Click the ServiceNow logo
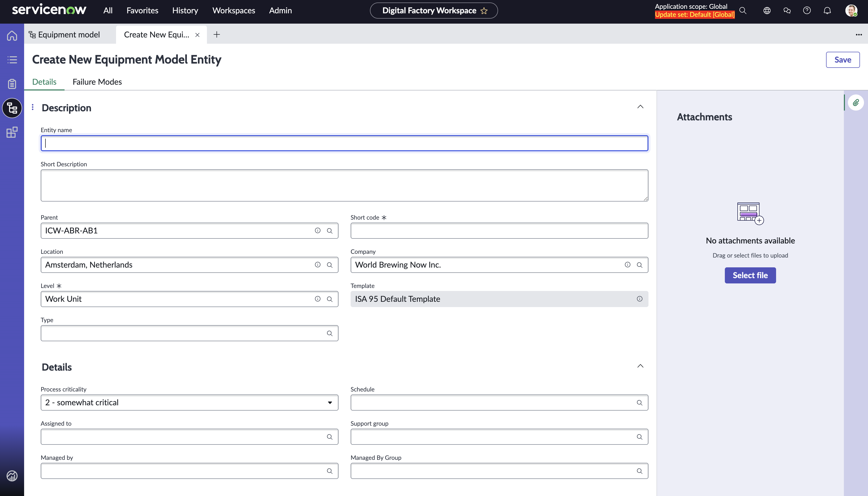This screenshot has width=868, height=496. click(x=49, y=10)
